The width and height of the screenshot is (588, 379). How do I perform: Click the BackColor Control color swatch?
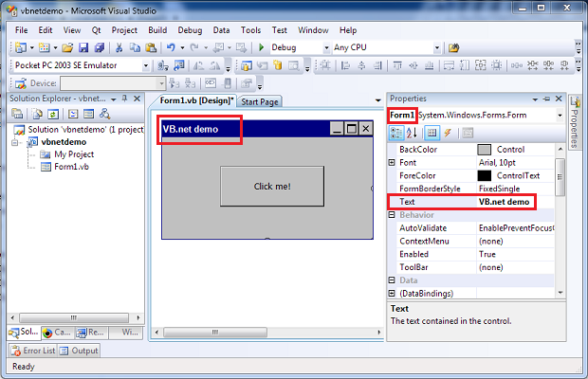[x=484, y=150]
